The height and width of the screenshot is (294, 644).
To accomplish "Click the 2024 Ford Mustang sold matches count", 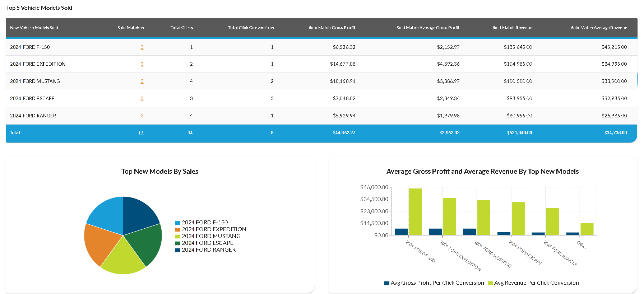I will pyautogui.click(x=142, y=81).
